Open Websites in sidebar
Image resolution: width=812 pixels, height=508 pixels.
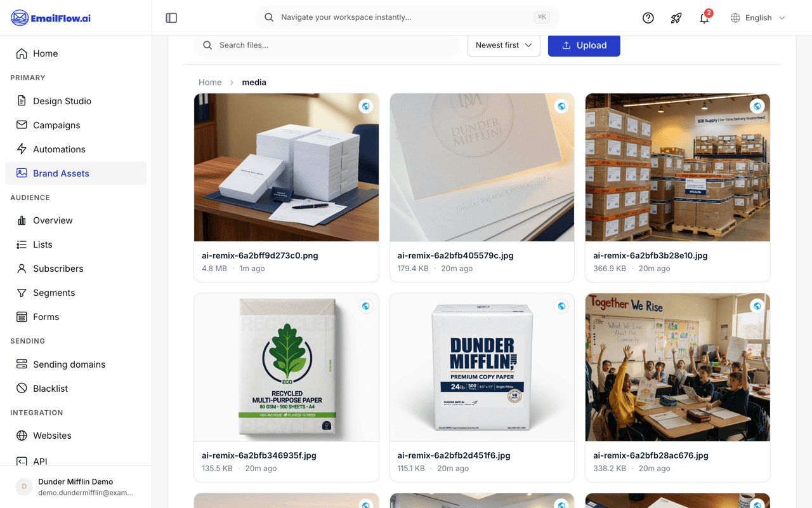click(75, 436)
